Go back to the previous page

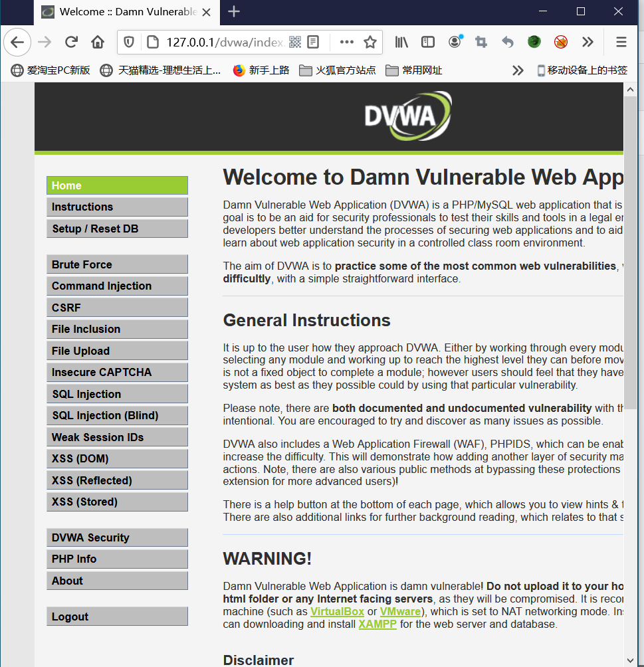(17, 42)
